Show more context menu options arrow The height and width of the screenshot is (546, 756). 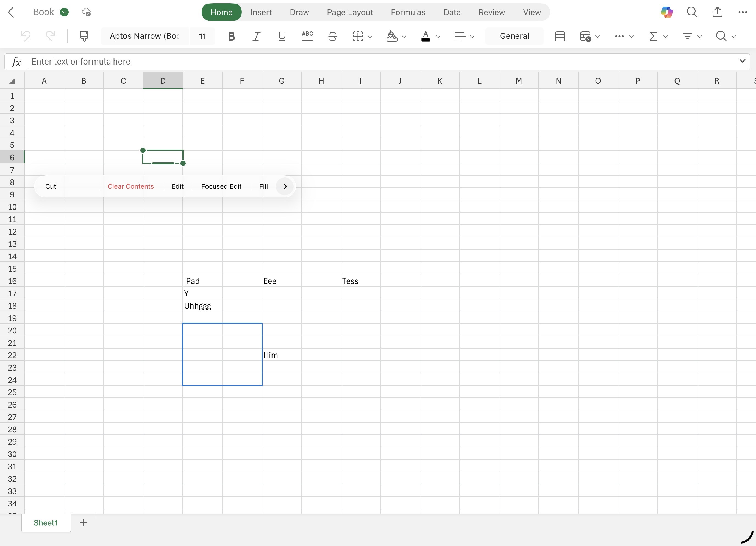pyautogui.click(x=285, y=186)
